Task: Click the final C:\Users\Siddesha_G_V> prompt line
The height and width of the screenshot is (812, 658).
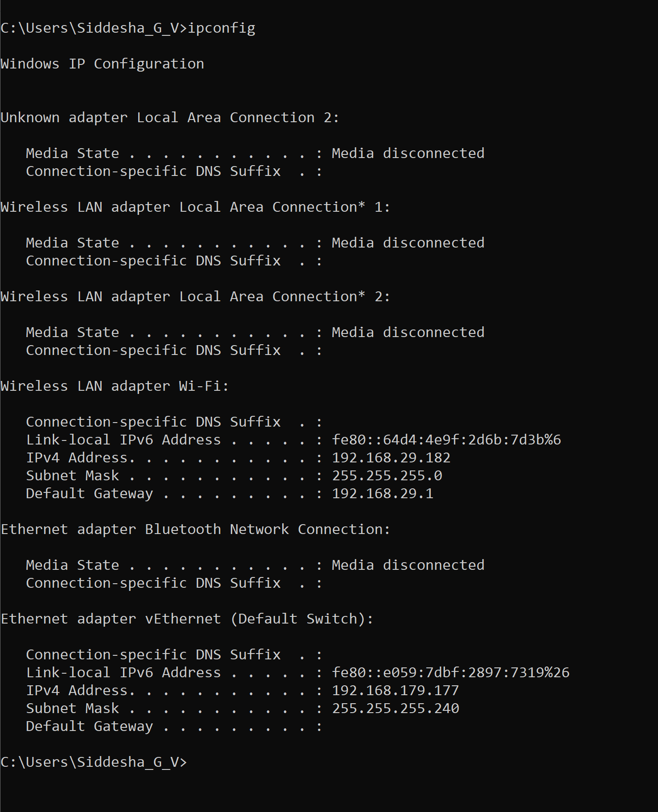Action: coord(93,762)
